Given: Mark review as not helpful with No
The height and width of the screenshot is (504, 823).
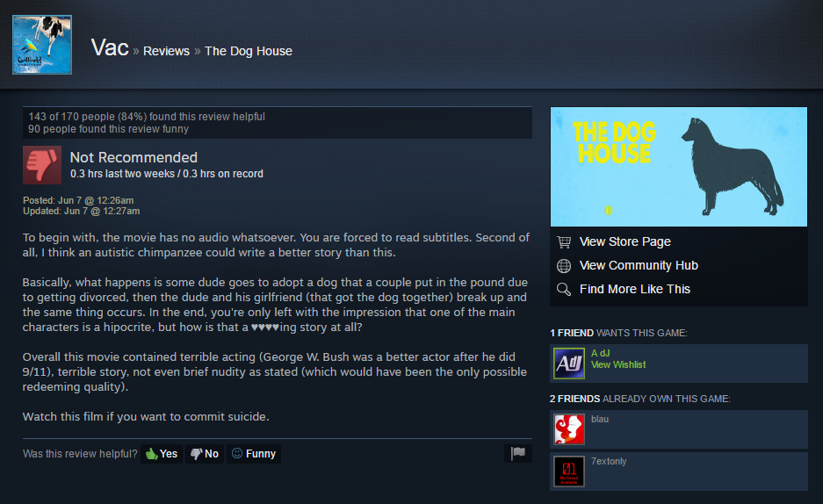Looking at the screenshot, I should pos(205,454).
